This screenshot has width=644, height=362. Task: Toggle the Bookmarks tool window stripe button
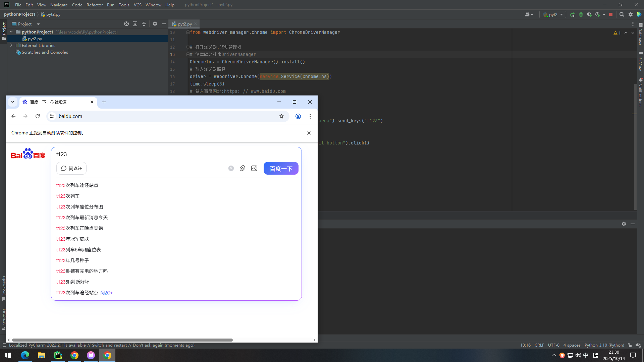pyautogui.click(x=4, y=288)
